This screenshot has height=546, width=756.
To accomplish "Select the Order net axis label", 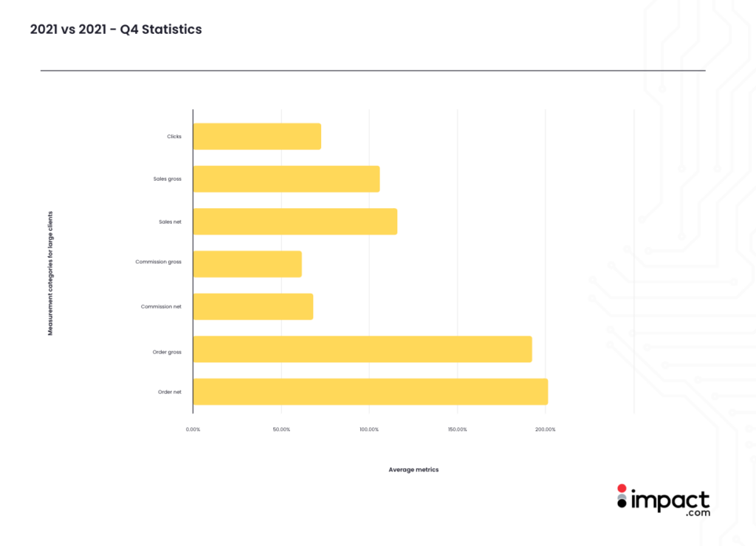I will tap(169, 392).
